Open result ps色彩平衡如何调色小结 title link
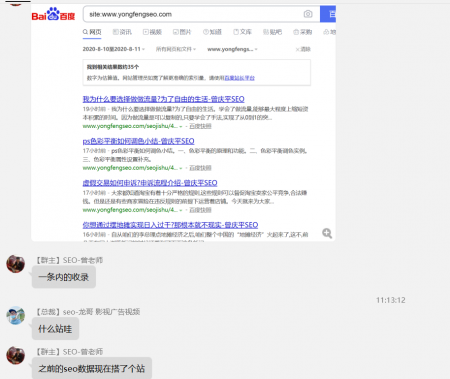Screen dimensions: 450x379 pyautogui.click(x=138, y=141)
